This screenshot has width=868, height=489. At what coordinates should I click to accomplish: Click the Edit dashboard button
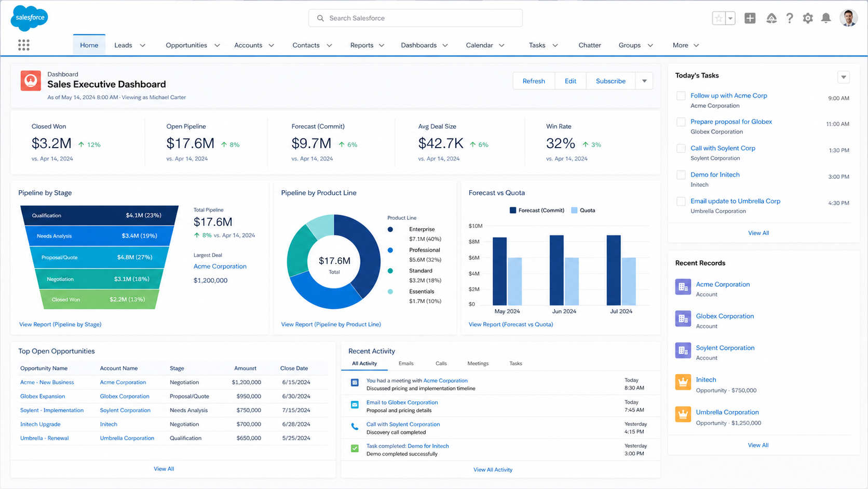pos(571,81)
